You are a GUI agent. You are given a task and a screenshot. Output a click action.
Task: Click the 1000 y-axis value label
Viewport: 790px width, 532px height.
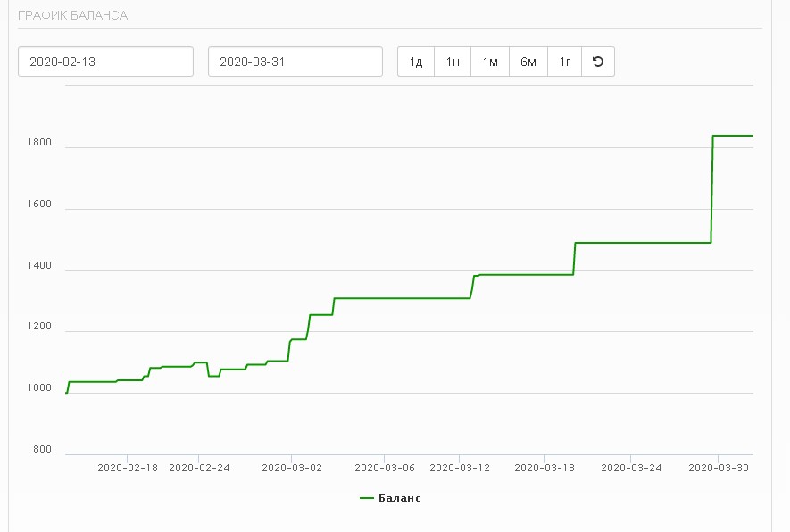[41, 388]
